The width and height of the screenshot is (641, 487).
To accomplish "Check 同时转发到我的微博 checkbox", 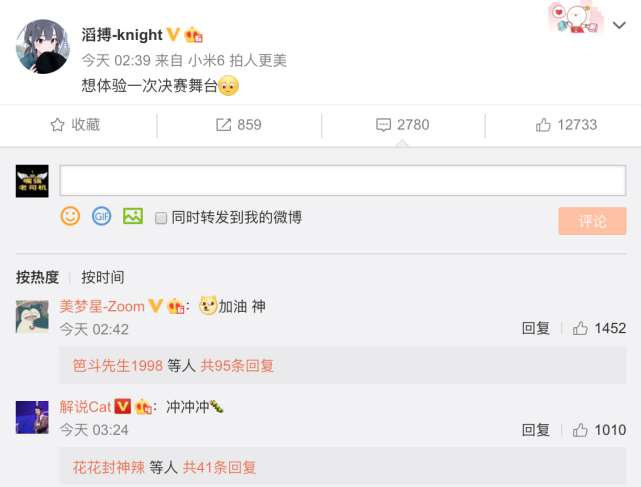I will pyautogui.click(x=161, y=218).
